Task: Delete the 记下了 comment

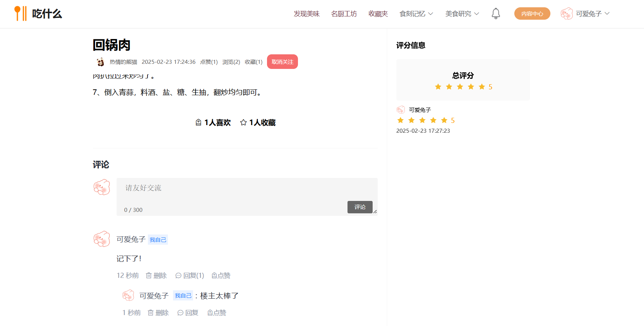Action: [156, 276]
